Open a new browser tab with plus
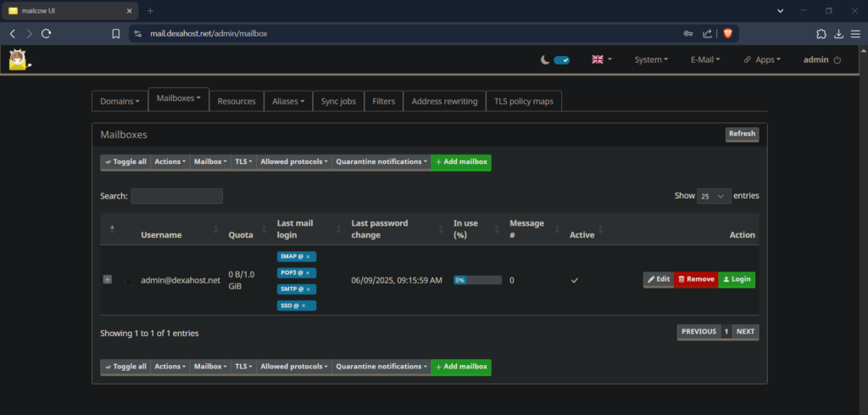The width and height of the screenshot is (868, 415). pos(150,10)
